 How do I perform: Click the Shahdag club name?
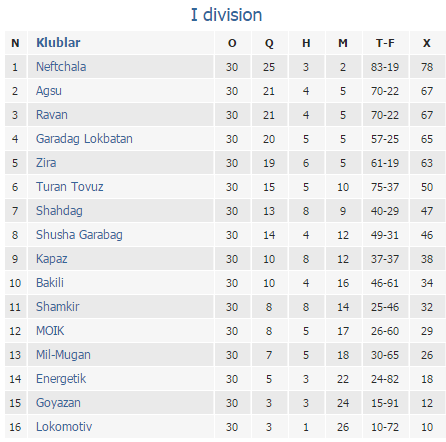(59, 211)
